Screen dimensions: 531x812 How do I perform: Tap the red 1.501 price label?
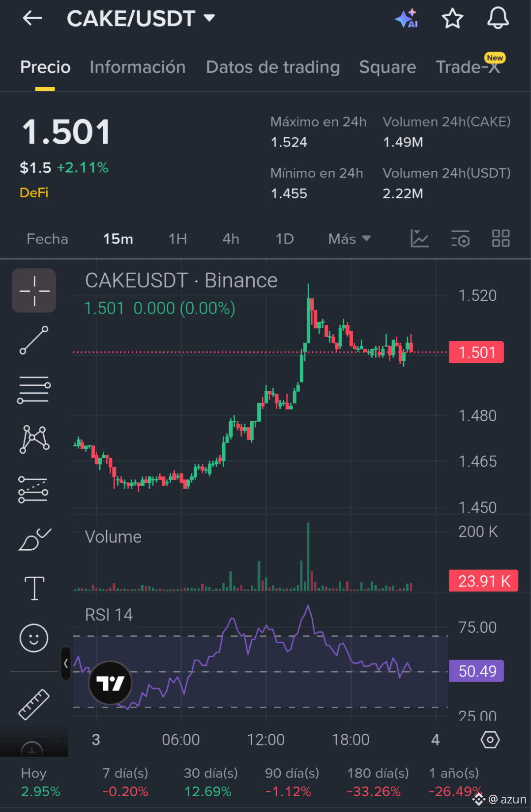coord(476,352)
